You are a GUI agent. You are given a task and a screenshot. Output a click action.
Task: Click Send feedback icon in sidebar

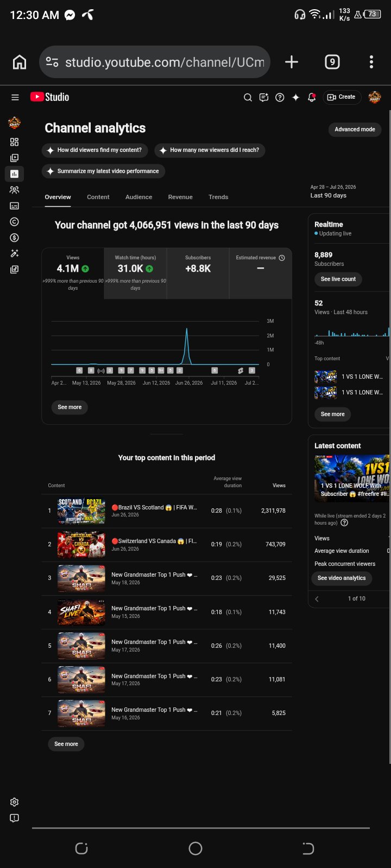14,818
